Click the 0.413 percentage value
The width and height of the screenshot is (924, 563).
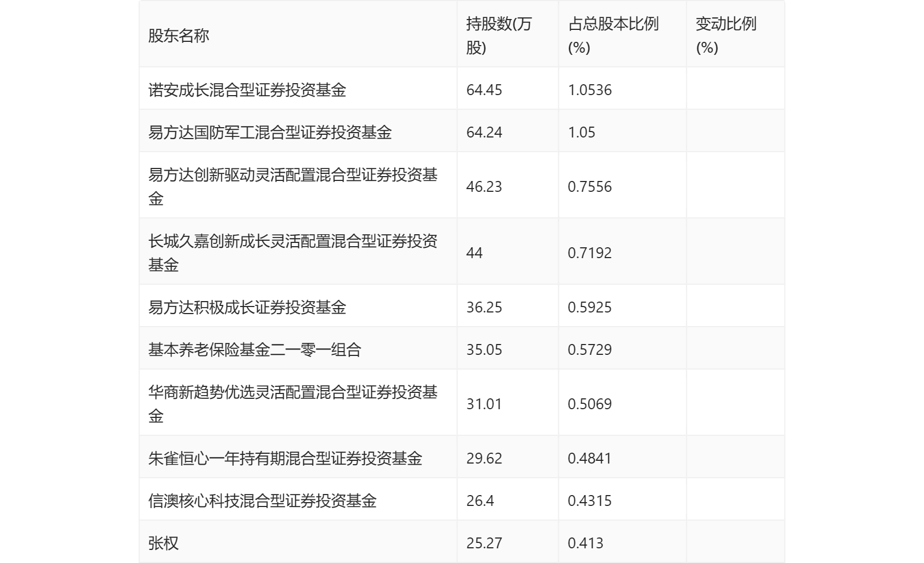click(x=586, y=543)
